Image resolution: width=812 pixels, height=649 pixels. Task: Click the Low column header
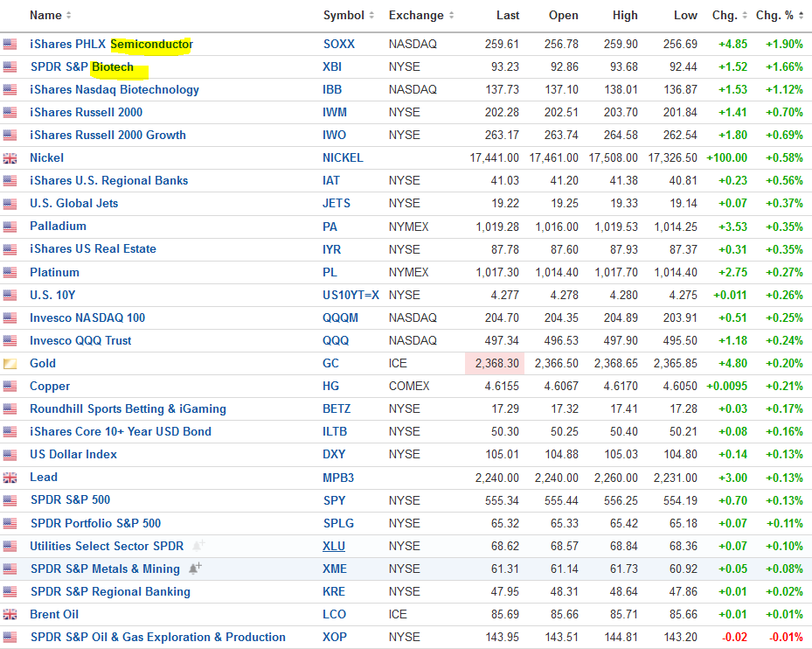[685, 16]
